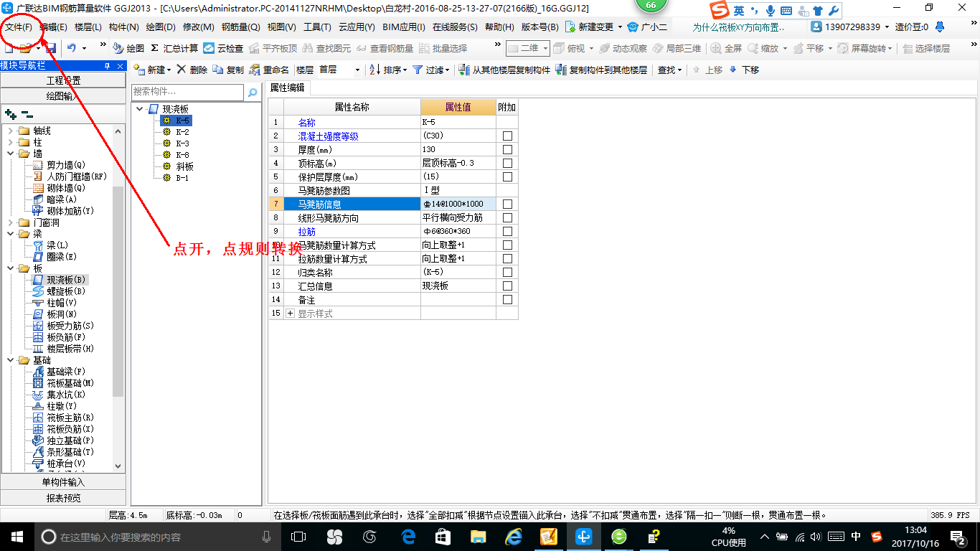
Task: Click the 过滤 filter button
Action: click(x=430, y=70)
